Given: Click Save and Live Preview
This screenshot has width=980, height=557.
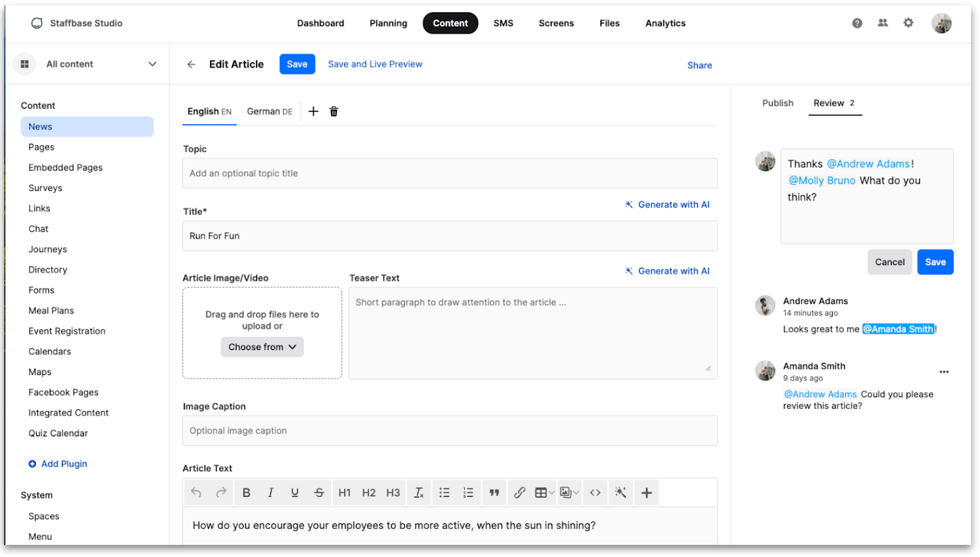Looking at the screenshot, I should 375,64.
